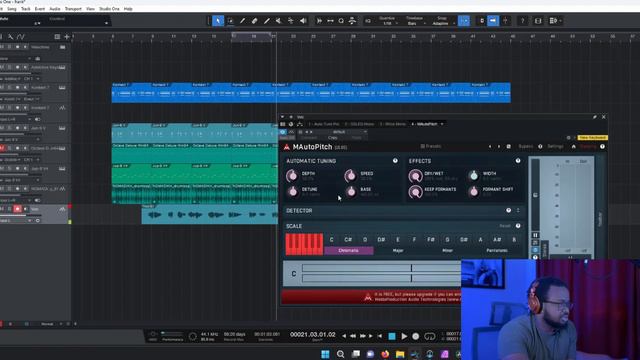The image size is (640, 360).
Task: Click the KEEP FORMANTS knob
Action: pos(416,191)
